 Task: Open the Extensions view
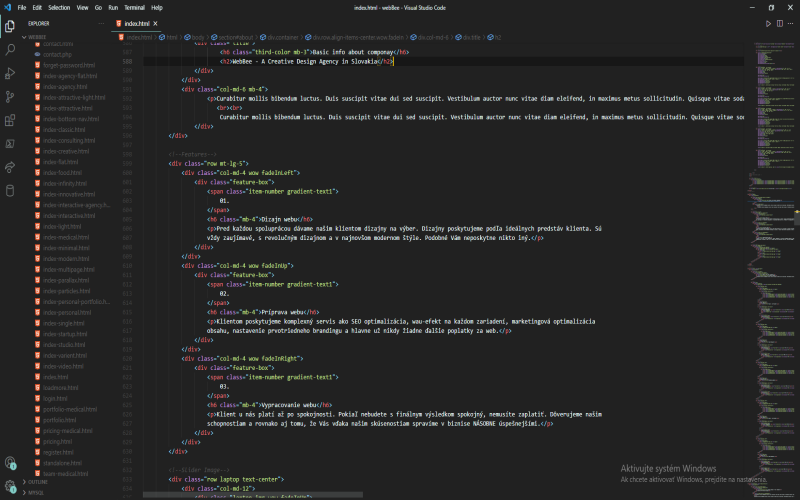coord(10,120)
